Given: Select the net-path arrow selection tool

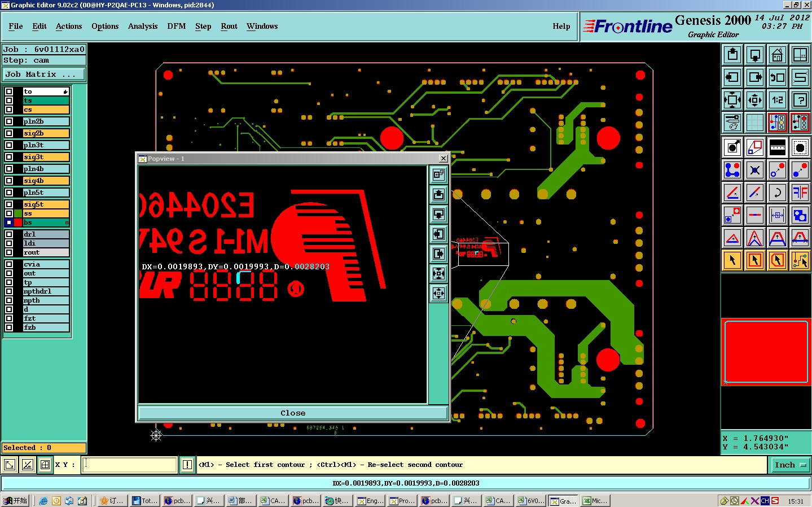Looking at the screenshot, I should tap(800, 260).
